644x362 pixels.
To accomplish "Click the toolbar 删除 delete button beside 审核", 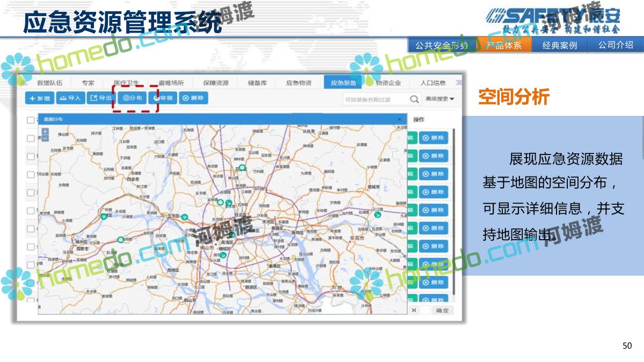I will pyautogui.click(x=193, y=98).
